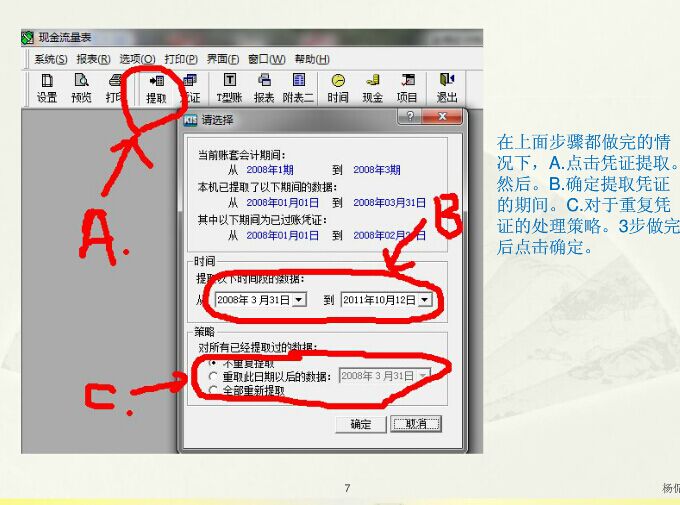Open the 选项(O) menu
Viewport: 680px width, 505px height.
(137, 59)
